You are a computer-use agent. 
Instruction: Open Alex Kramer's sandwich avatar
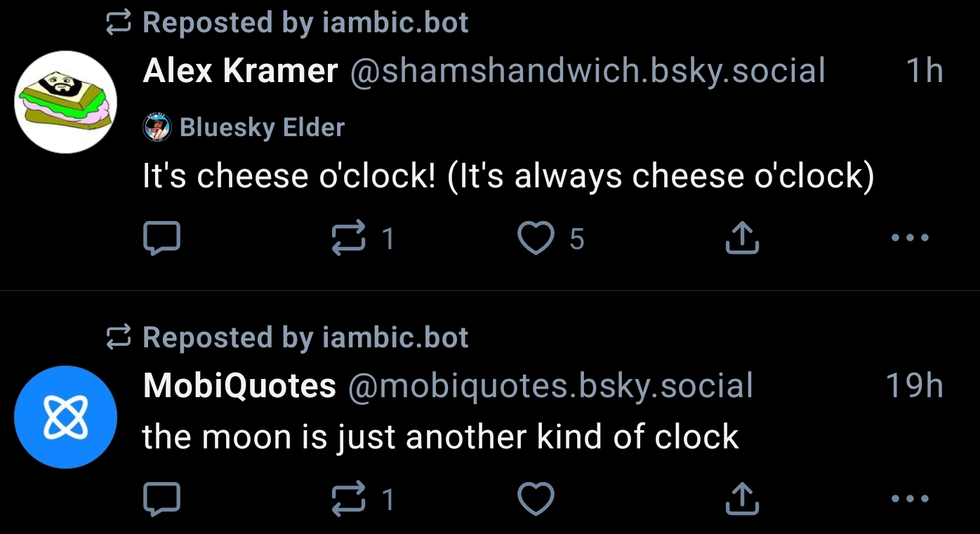[65, 102]
